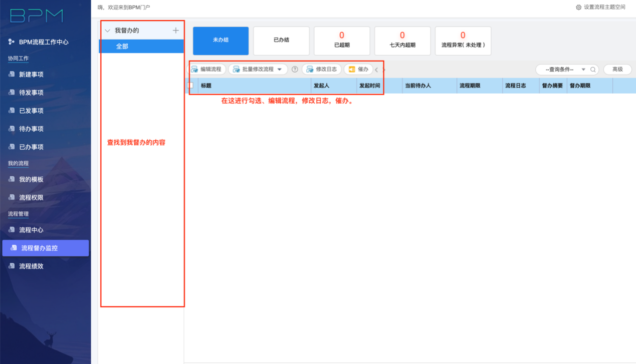Select 全部 in the tree list
This screenshot has height=364, width=636.
click(122, 46)
